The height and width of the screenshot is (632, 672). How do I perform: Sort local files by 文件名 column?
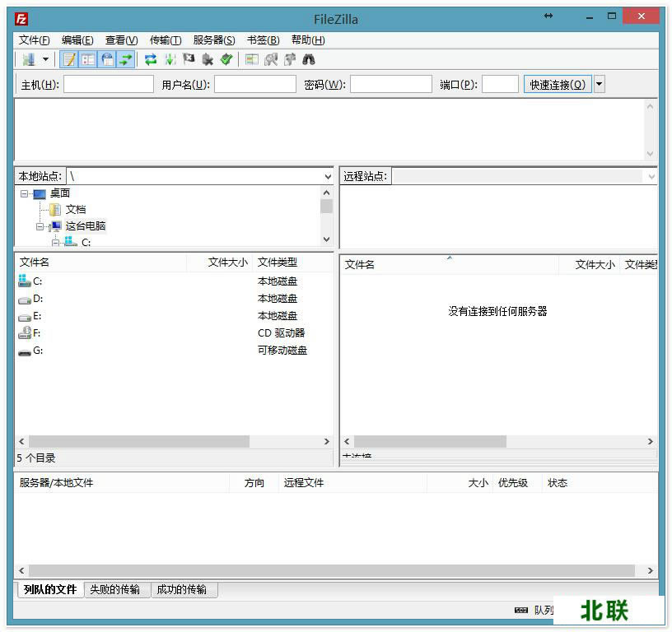coord(100,263)
